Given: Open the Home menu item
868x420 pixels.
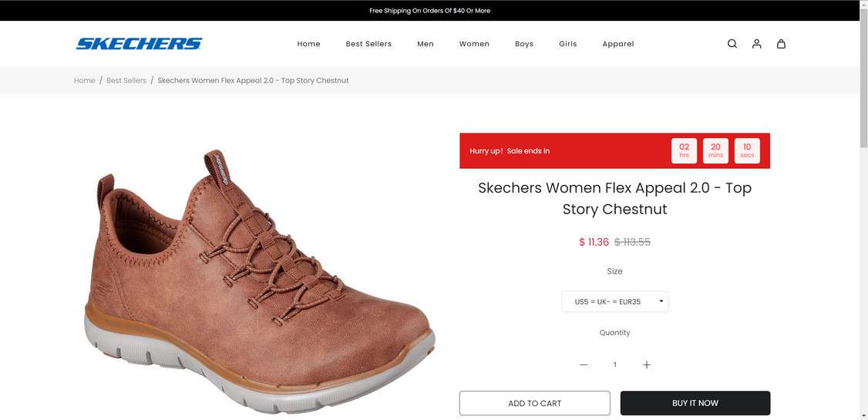Looking at the screenshot, I should click(x=309, y=44).
